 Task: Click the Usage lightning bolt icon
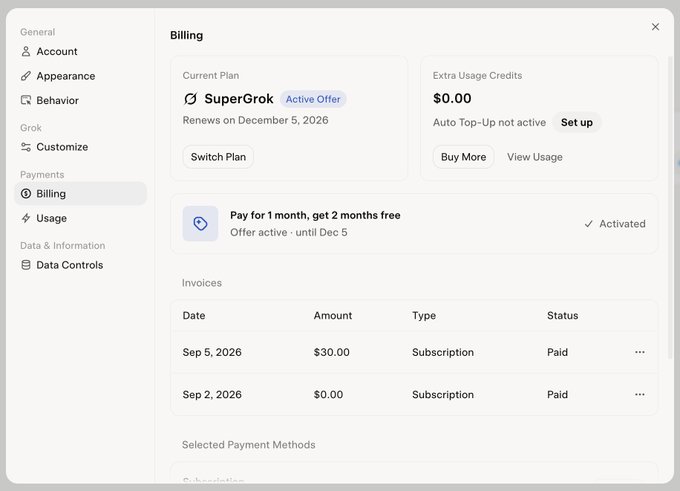(x=26, y=218)
